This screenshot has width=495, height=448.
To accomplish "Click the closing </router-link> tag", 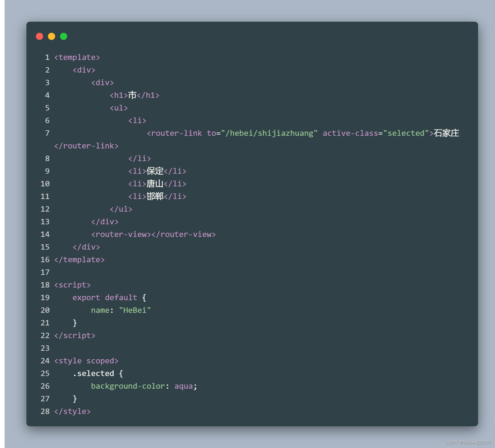I will click(x=86, y=146).
